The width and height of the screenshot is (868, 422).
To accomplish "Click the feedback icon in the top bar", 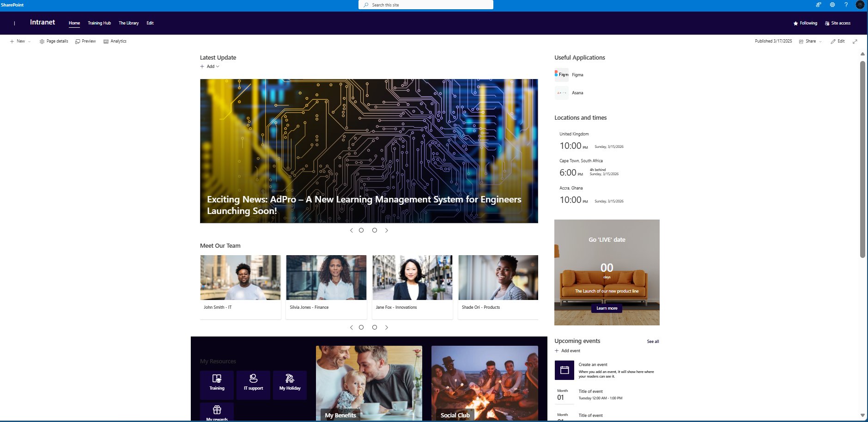I will (819, 5).
